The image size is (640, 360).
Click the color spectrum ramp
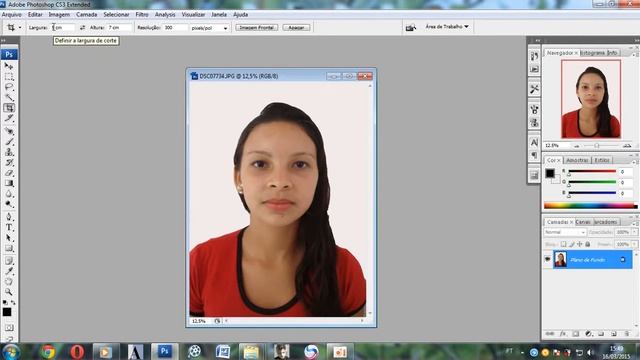[590, 206]
